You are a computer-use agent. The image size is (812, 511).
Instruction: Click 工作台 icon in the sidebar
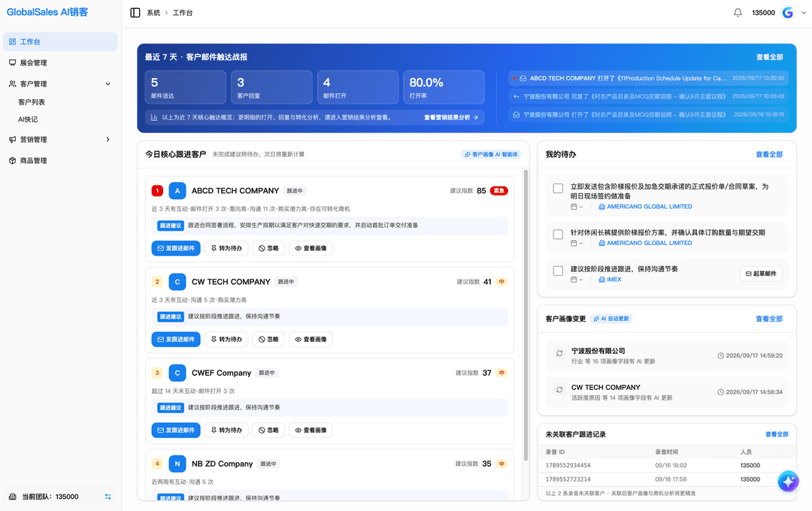pyautogui.click(x=13, y=41)
